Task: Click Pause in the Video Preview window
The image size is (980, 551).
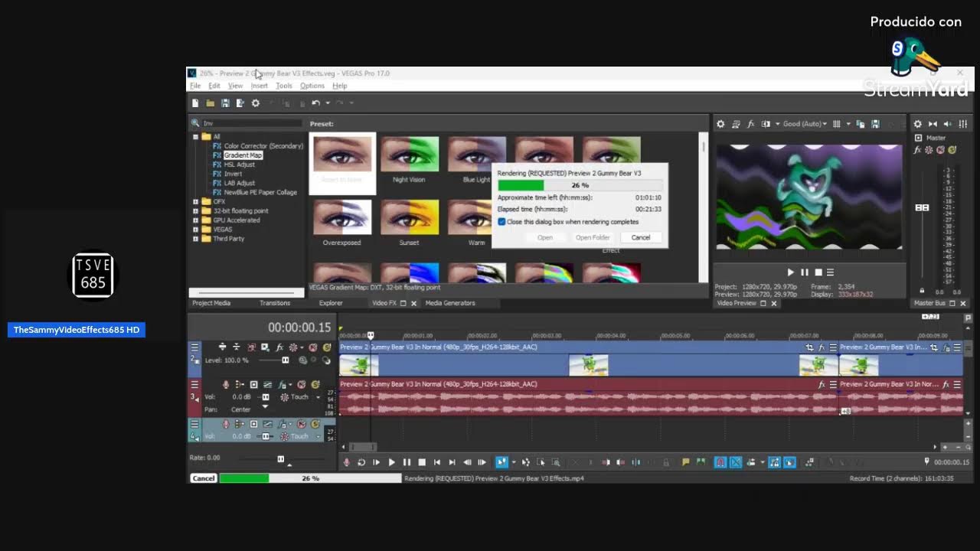Action: pos(805,272)
